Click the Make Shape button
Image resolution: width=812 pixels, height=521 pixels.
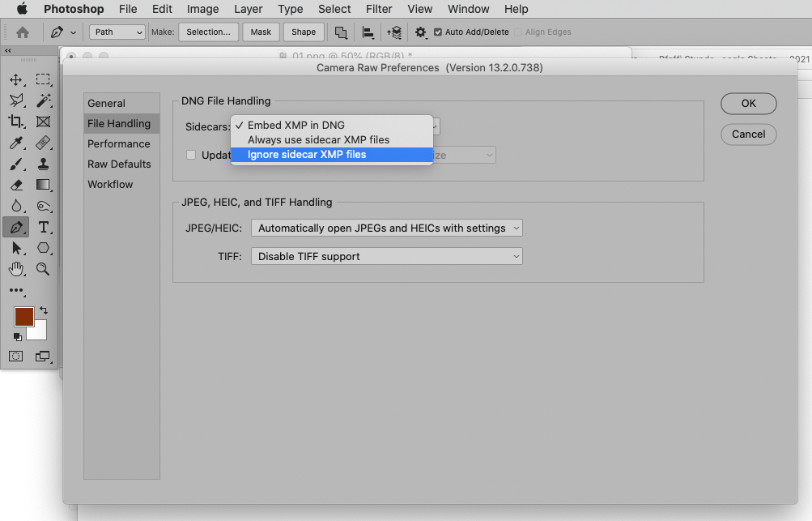(x=303, y=32)
